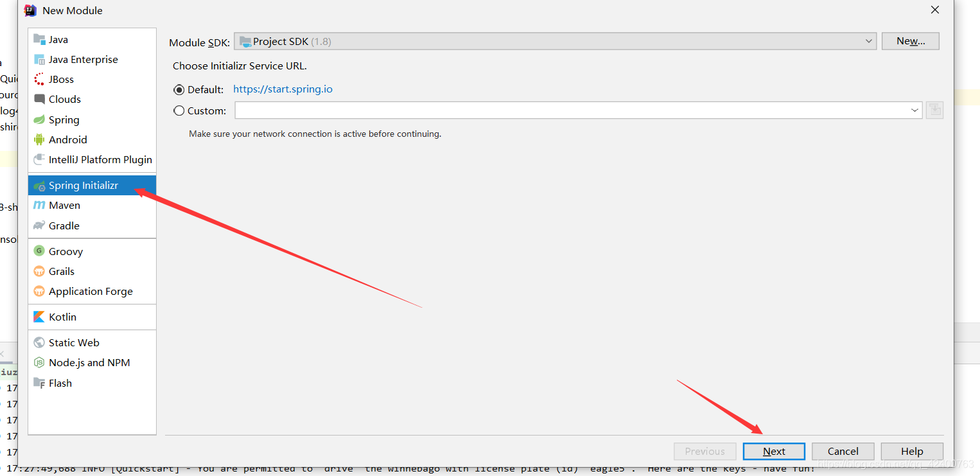This screenshot has width=980, height=476.
Task: Select the Kotlin list label
Action: click(x=62, y=317)
